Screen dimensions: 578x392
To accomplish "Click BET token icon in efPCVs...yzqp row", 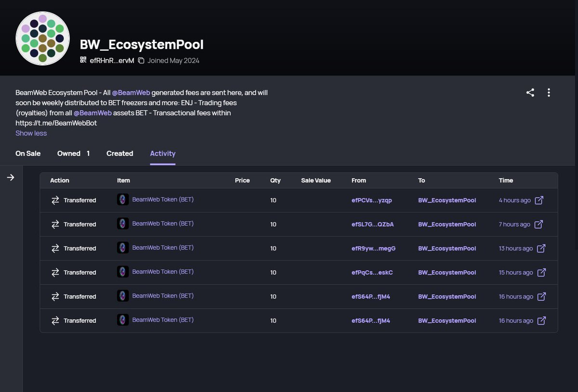I will pos(123,199).
